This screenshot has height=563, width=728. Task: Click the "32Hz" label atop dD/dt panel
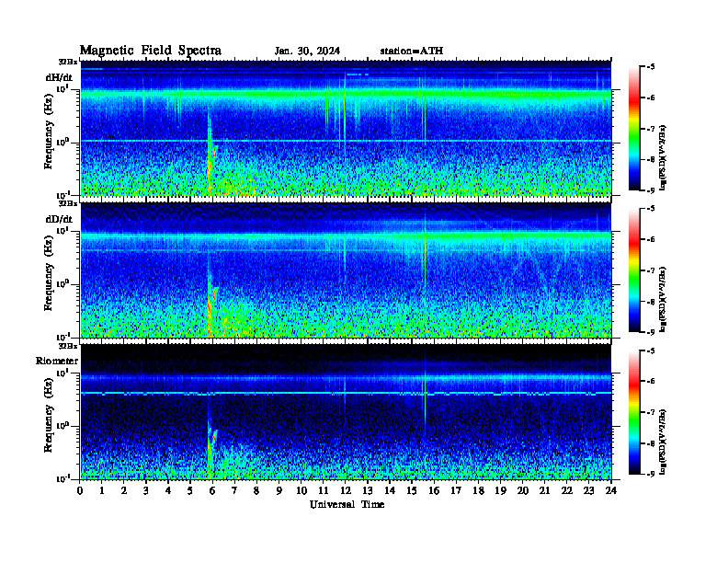click(x=68, y=203)
